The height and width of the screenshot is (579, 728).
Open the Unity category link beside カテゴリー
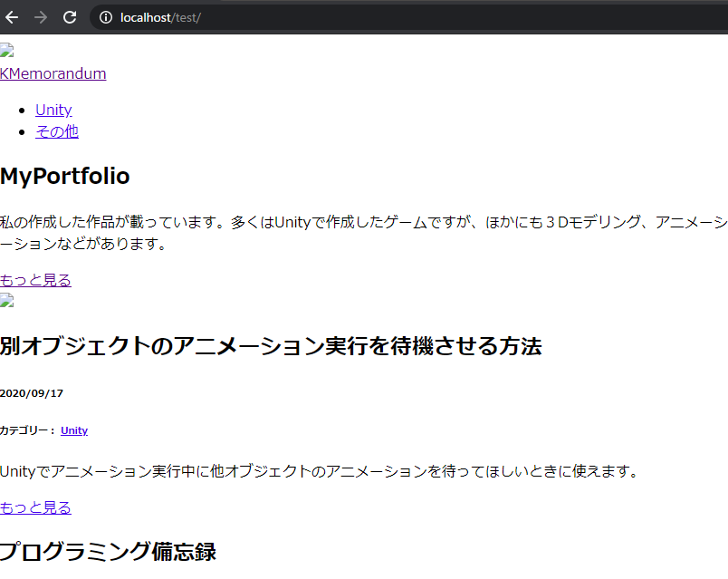tap(74, 430)
